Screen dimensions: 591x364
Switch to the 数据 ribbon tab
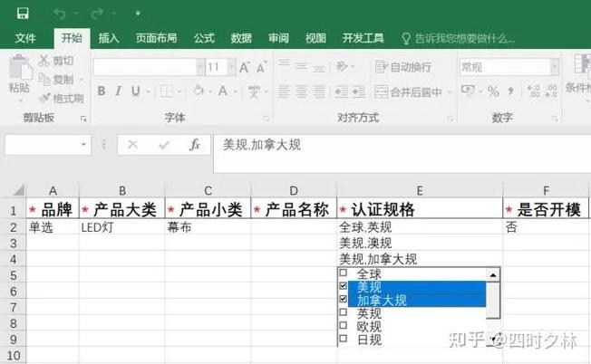tap(241, 38)
